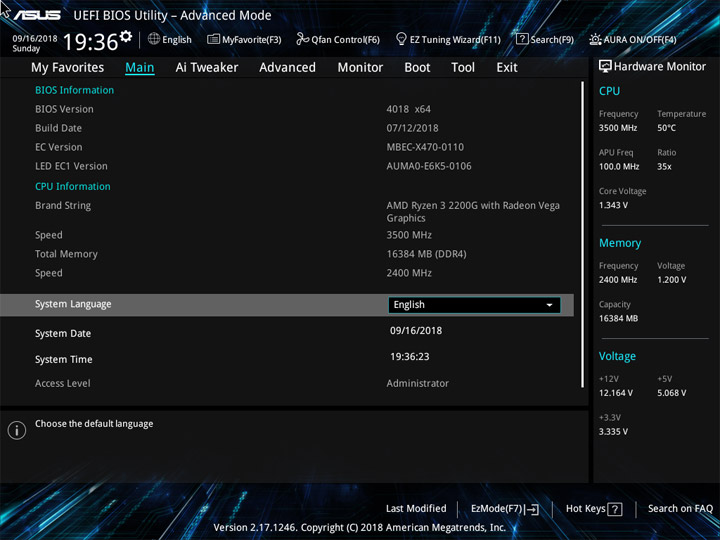
Task: Click CPU Information heading
Action: pos(73,186)
